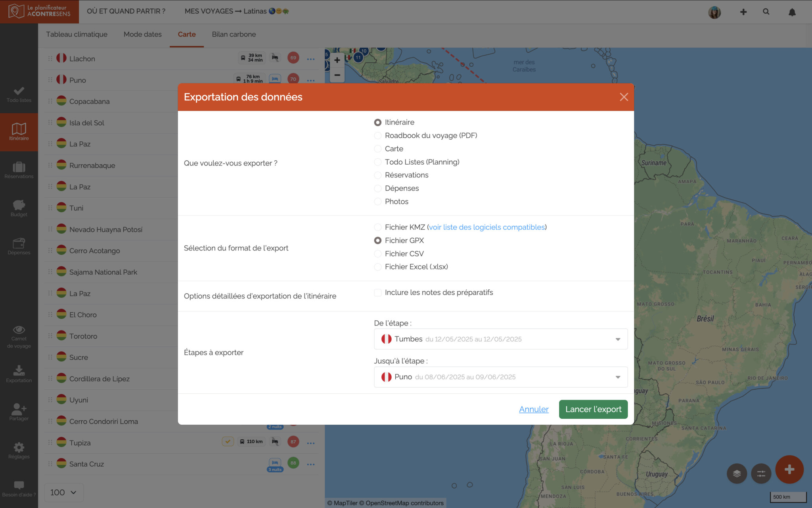Open Itinéraire sidebar section
This screenshot has width=812, height=508.
tap(19, 132)
